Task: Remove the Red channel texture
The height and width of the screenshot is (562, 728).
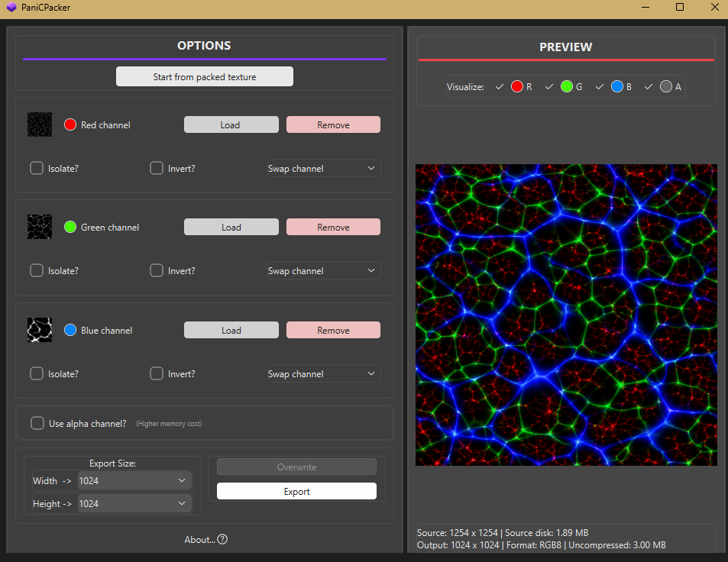Action: click(x=333, y=124)
